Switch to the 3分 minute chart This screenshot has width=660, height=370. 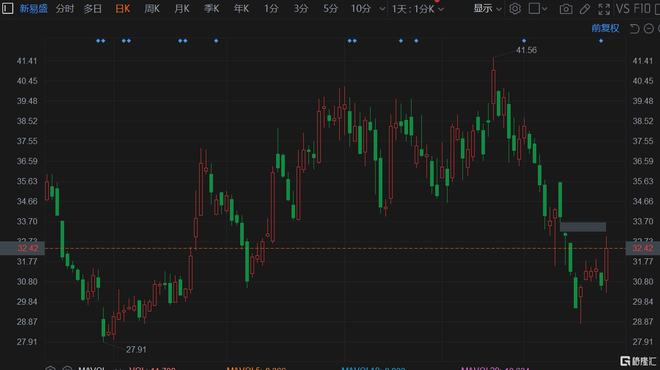(301, 8)
